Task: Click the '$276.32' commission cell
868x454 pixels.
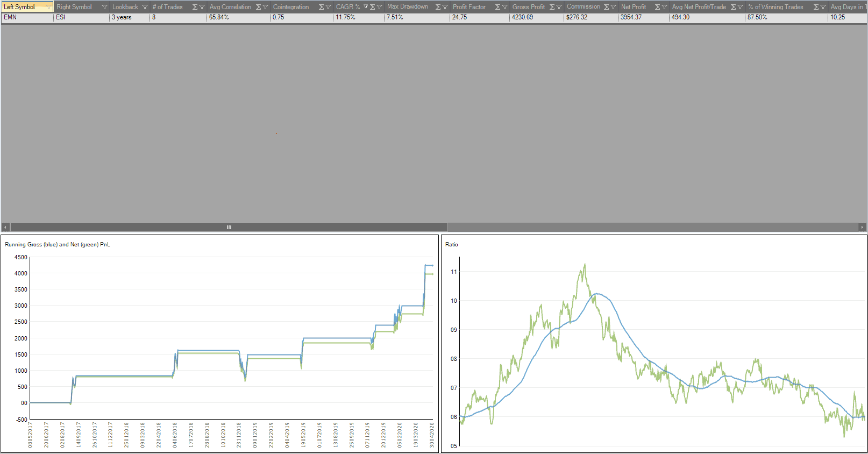Action: (x=591, y=17)
